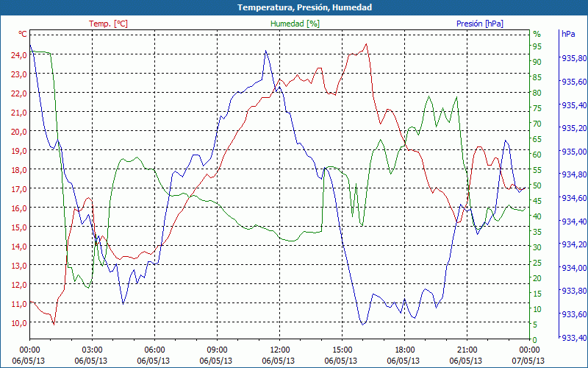Click the '17,0' temperature axis value
588x368 pixels.
[x=19, y=189]
